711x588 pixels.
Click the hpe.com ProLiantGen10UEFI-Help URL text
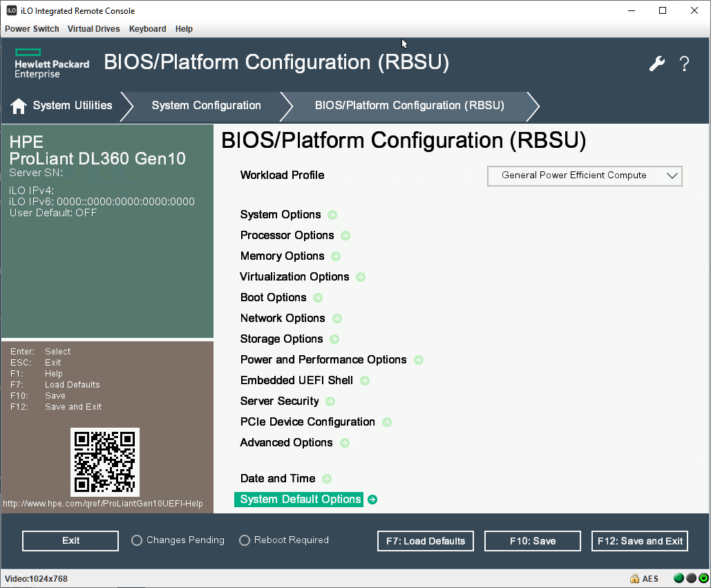(x=103, y=504)
